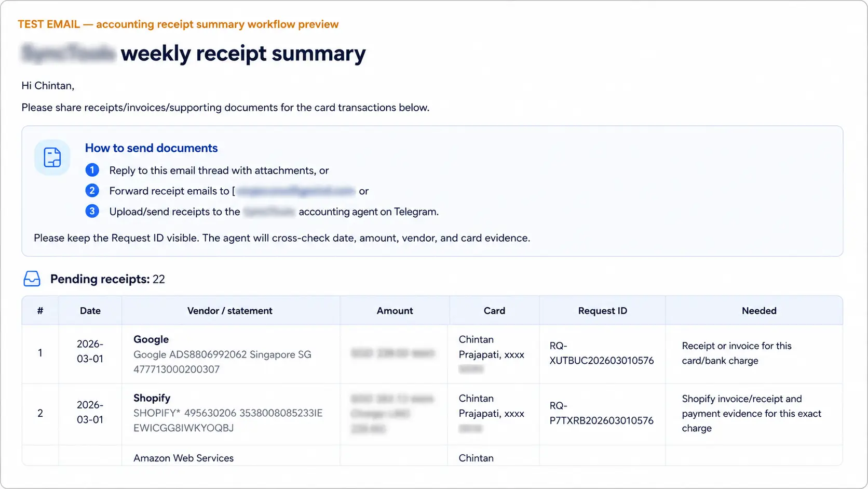
Task: Click the 'Needed' column header
Action: [x=759, y=311]
